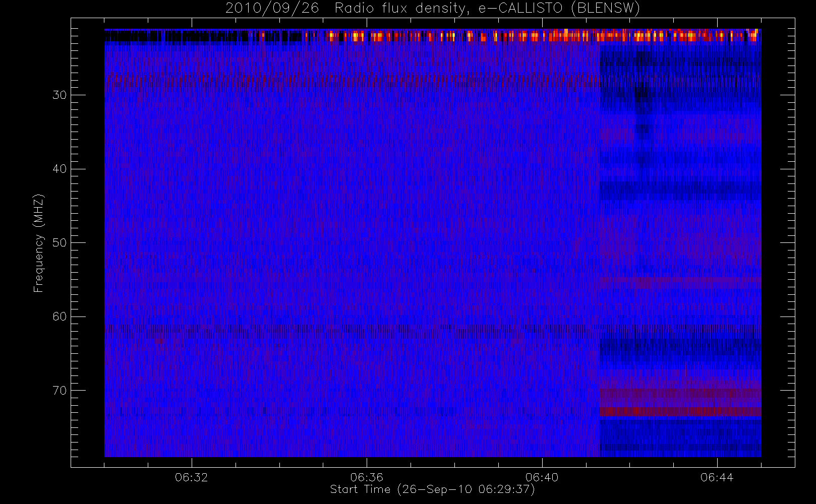Click the 50 frequency tick label
The height and width of the screenshot is (504, 816).
[60, 243]
